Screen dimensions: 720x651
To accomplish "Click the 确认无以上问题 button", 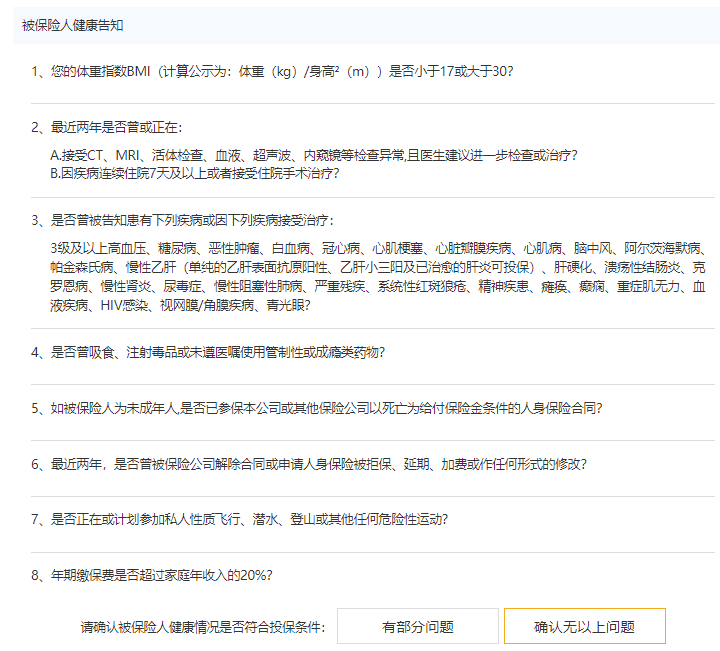I will [x=584, y=627].
